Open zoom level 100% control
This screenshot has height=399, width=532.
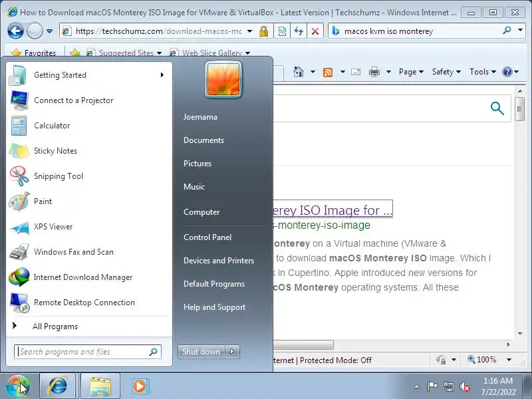point(489,360)
